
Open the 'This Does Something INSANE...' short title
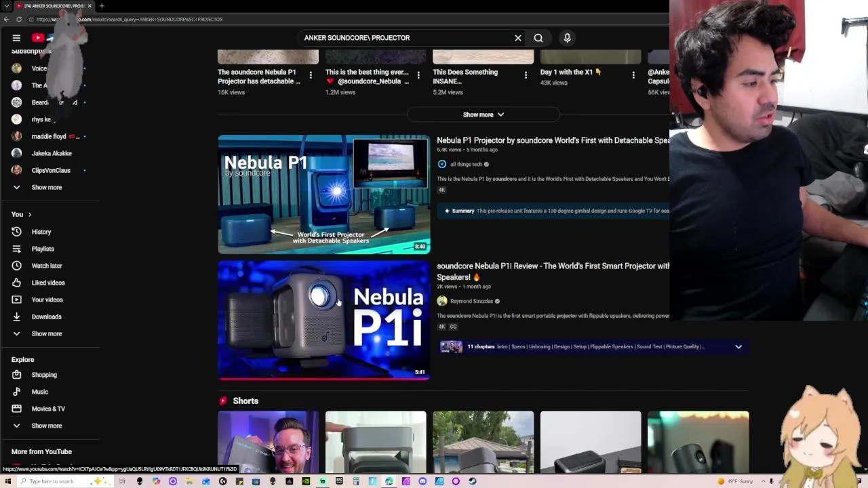point(466,77)
